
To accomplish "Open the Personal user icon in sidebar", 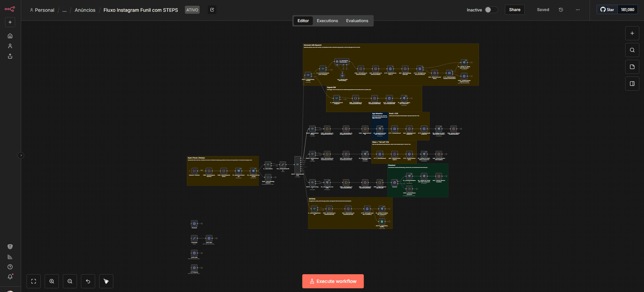I will click(10, 46).
